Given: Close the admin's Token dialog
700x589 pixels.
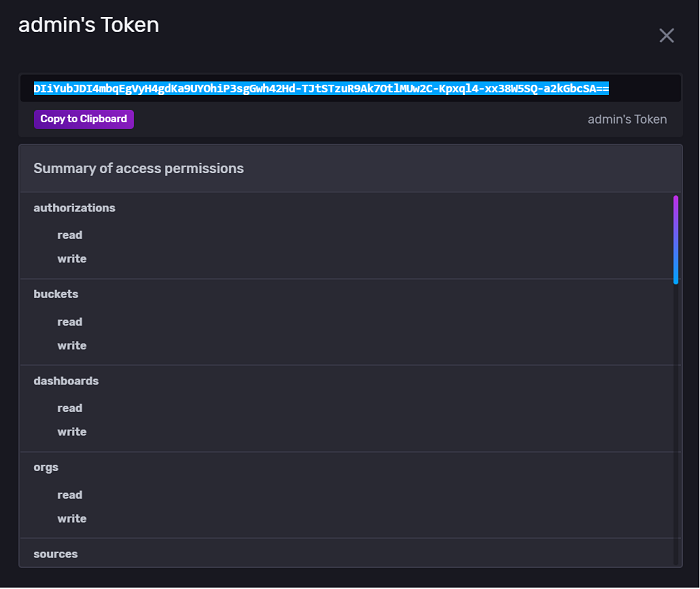Looking at the screenshot, I should pos(666,36).
